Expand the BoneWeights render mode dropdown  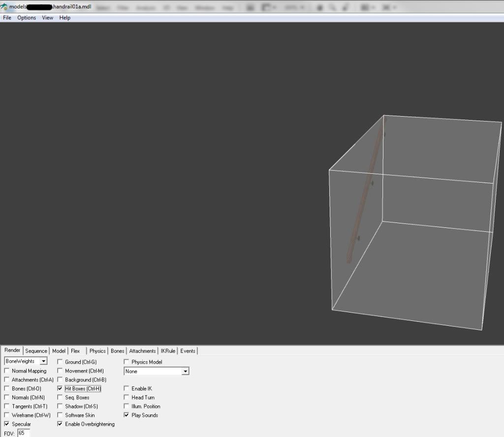[x=43, y=361]
